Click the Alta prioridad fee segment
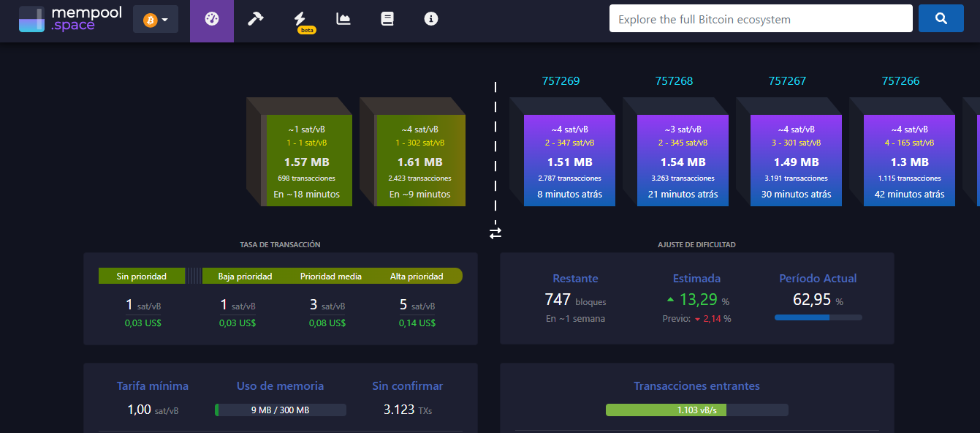This screenshot has width=980, height=433. 417,276
